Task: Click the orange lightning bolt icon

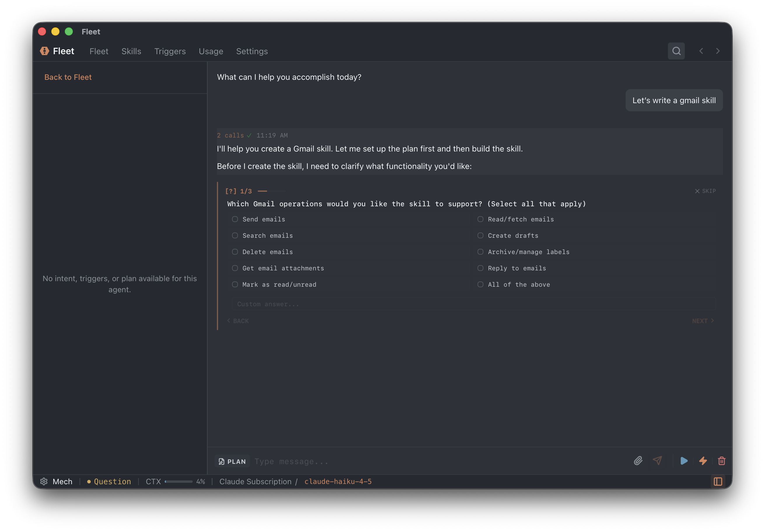Action: pyautogui.click(x=703, y=461)
